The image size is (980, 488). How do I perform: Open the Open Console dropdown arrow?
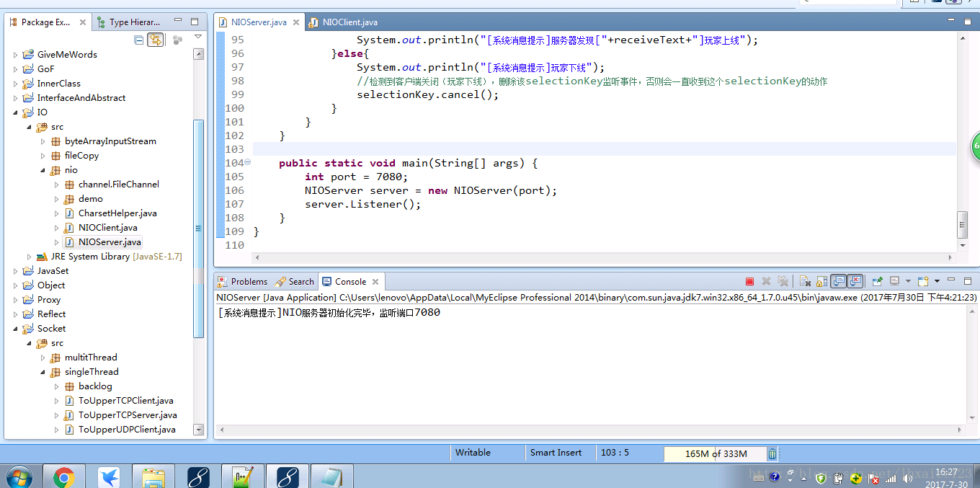(937, 281)
